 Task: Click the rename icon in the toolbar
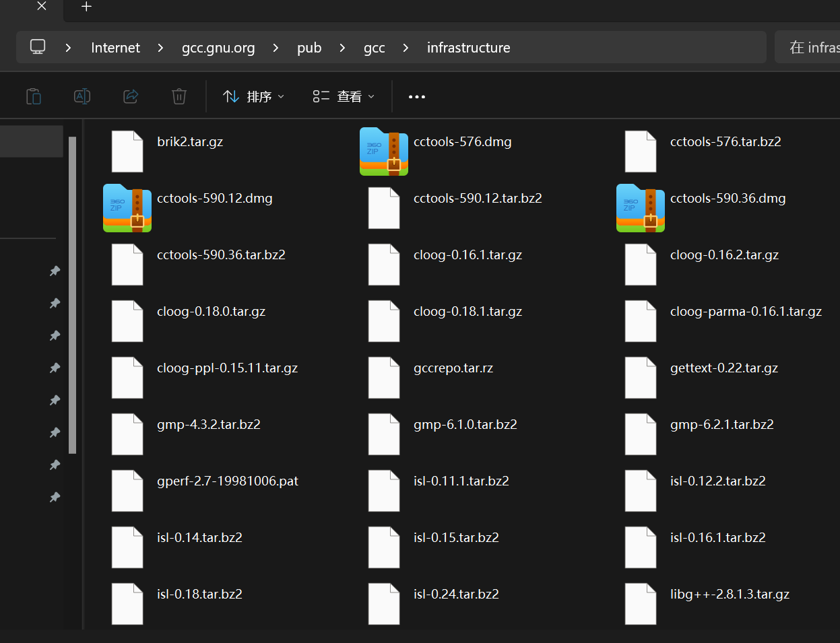(x=82, y=96)
